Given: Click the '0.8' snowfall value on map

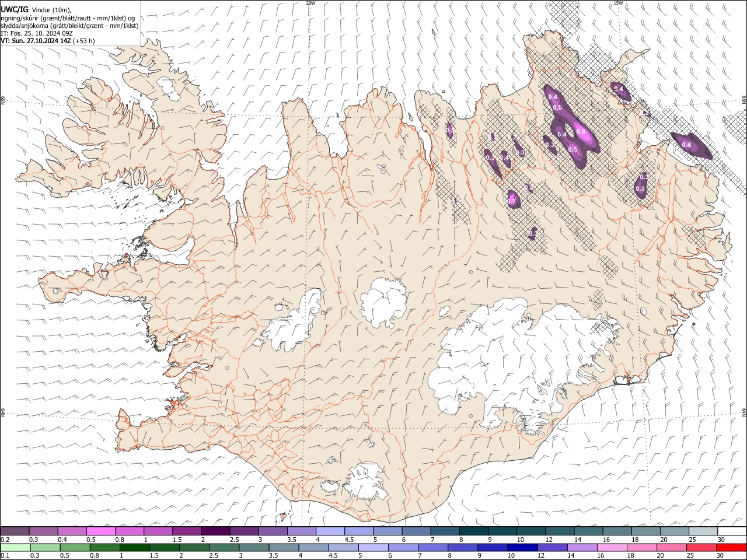Looking at the screenshot, I should click(581, 132).
